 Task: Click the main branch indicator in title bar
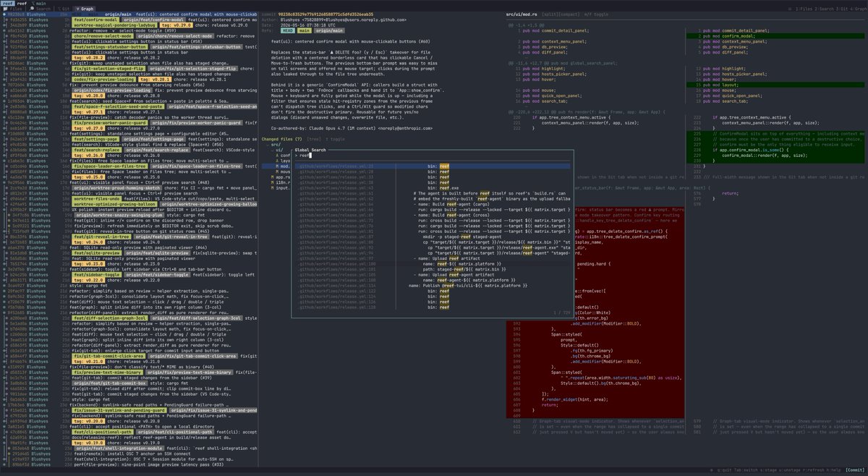pos(39,3)
